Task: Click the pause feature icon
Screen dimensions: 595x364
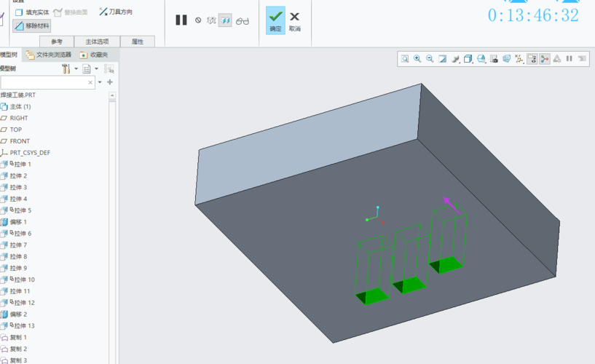Action: pyautogui.click(x=181, y=20)
